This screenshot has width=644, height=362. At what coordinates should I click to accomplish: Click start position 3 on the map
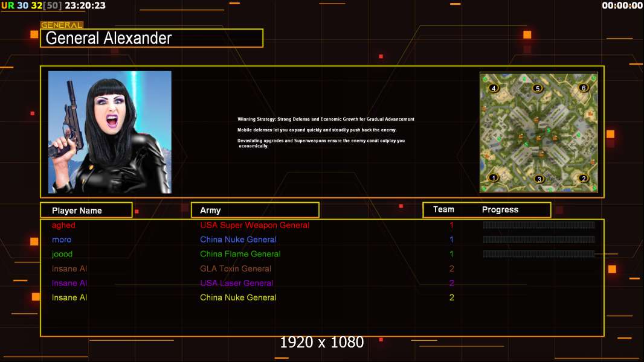tap(539, 179)
